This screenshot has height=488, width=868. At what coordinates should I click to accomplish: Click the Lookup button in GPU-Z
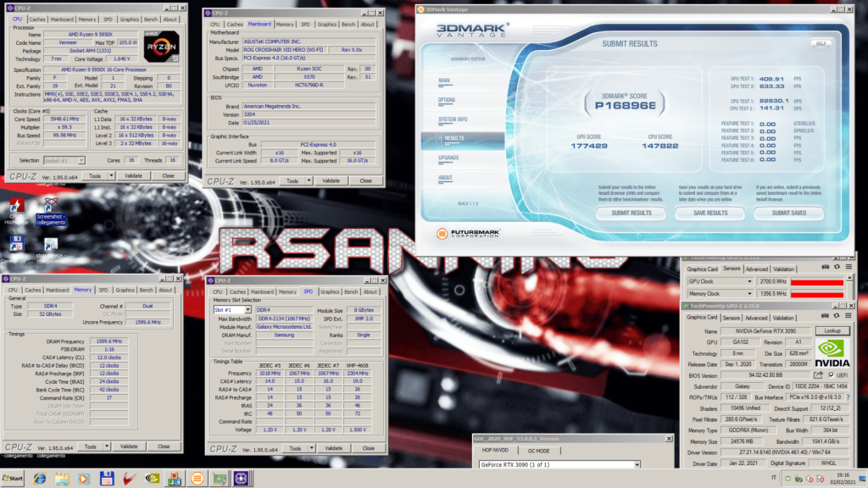coord(832,331)
